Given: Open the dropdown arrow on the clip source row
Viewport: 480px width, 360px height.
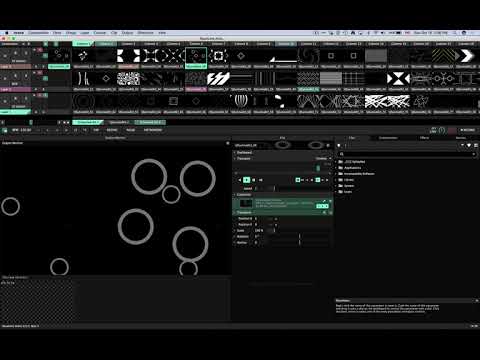Looking at the screenshot, I should click(330, 201).
